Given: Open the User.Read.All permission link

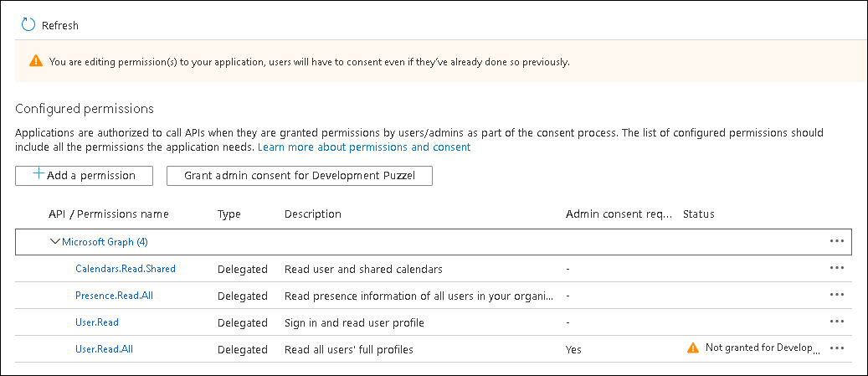Looking at the screenshot, I should (x=104, y=349).
